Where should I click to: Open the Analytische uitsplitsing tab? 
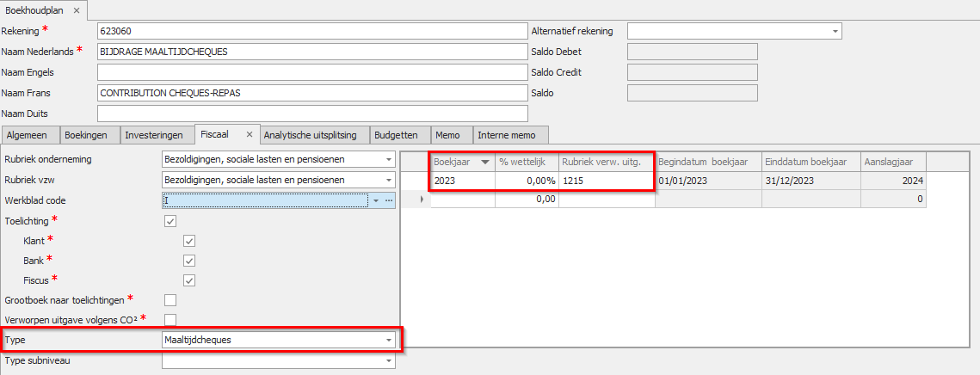314,135
